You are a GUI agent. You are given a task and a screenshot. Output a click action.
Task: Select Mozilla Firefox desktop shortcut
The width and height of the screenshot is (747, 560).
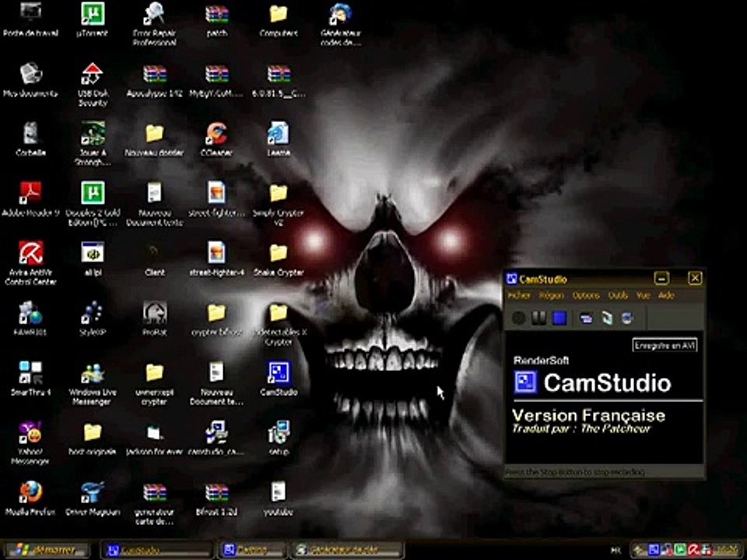[x=30, y=499]
